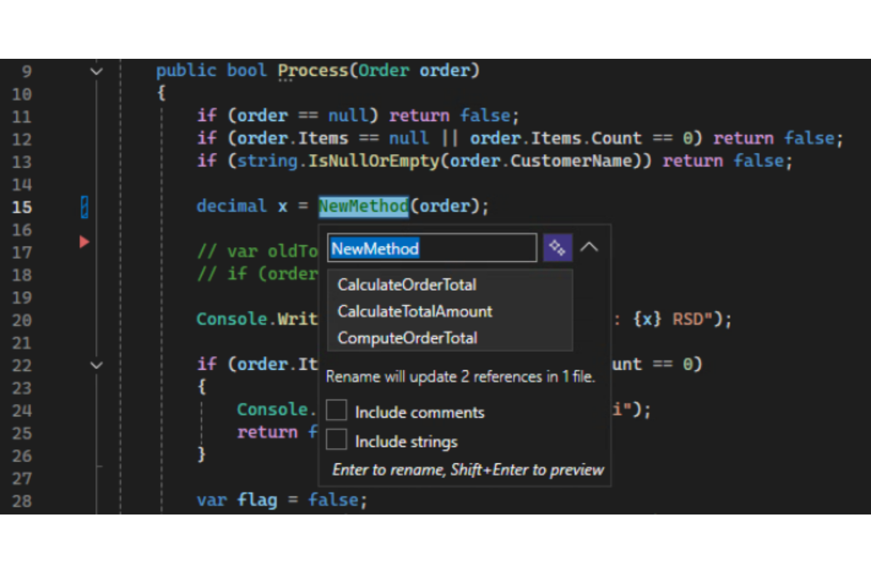Image resolution: width=871 pixels, height=588 pixels.
Task: Collapse the rename options with the up chevron
Action: [589, 248]
